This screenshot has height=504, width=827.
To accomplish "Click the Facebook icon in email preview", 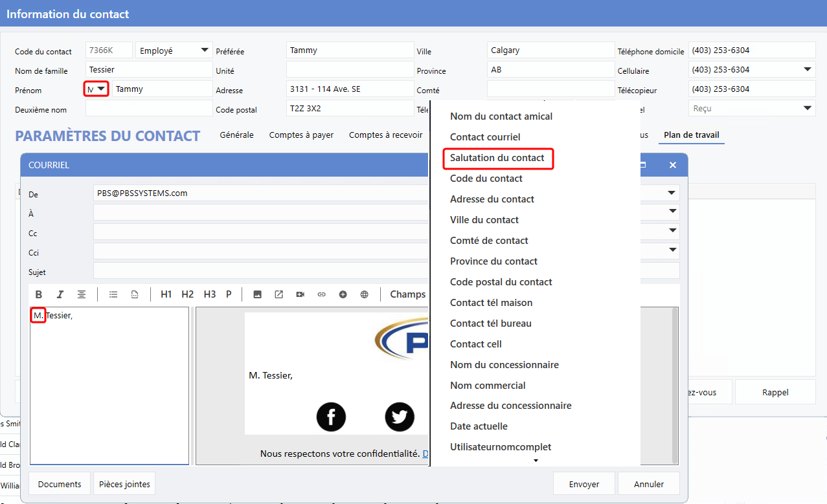I will click(331, 417).
